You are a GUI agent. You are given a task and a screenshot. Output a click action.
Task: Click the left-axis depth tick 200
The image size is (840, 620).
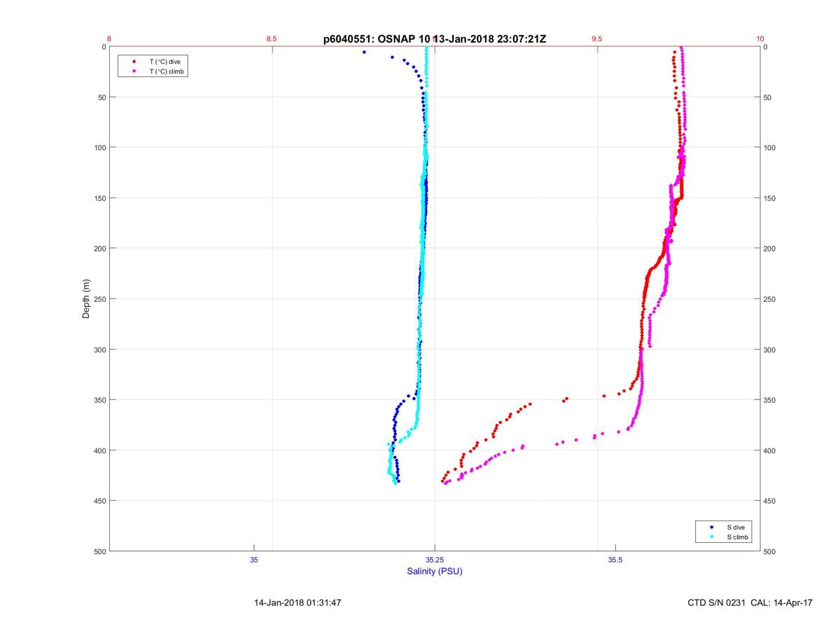click(99, 249)
